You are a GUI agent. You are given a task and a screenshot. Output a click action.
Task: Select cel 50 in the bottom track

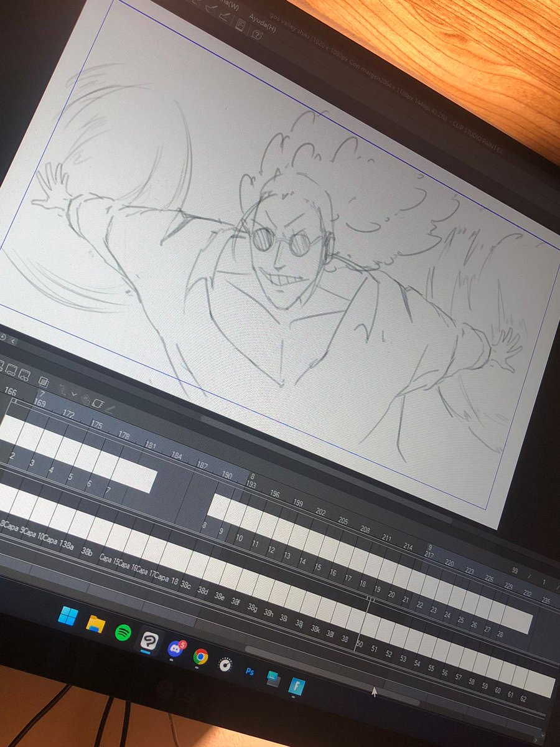(x=358, y=644)
